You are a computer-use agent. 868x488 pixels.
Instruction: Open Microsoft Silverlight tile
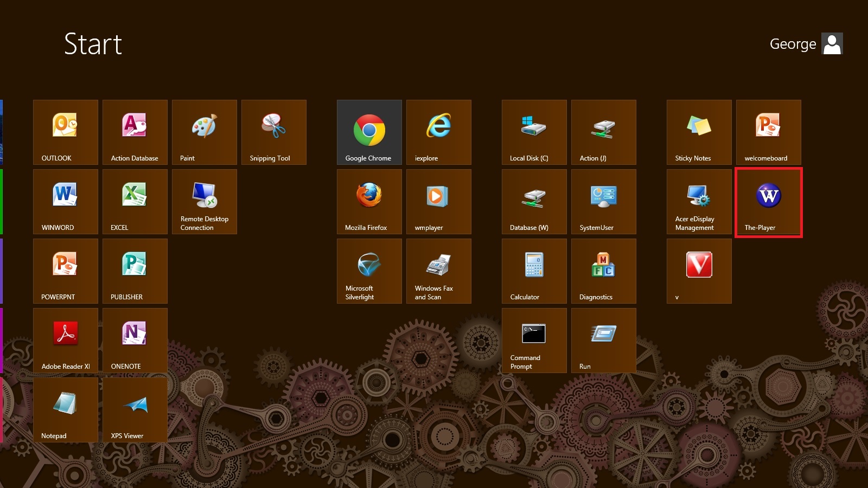coord(369,271)
